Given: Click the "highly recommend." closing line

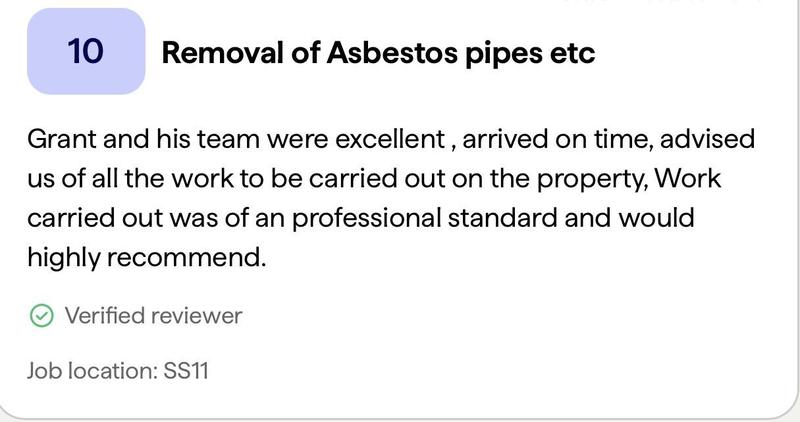Looking at the screenshot, I should pyautogui.click(x=147, y=257).
